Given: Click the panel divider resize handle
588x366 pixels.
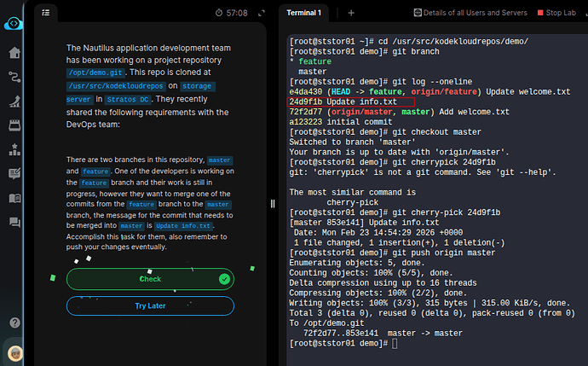Looking at the screenshot, I should pos(274,203).
